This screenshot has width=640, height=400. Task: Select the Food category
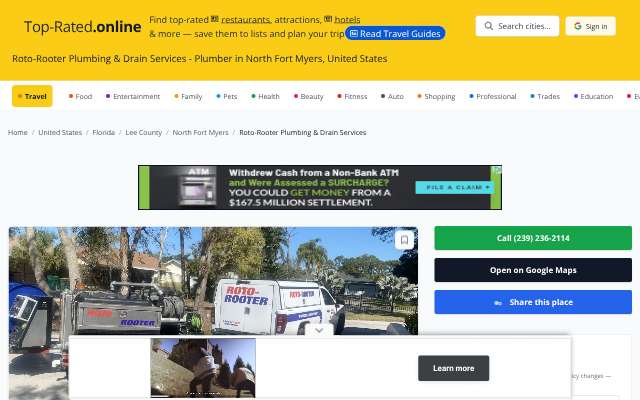pos(80,96)
